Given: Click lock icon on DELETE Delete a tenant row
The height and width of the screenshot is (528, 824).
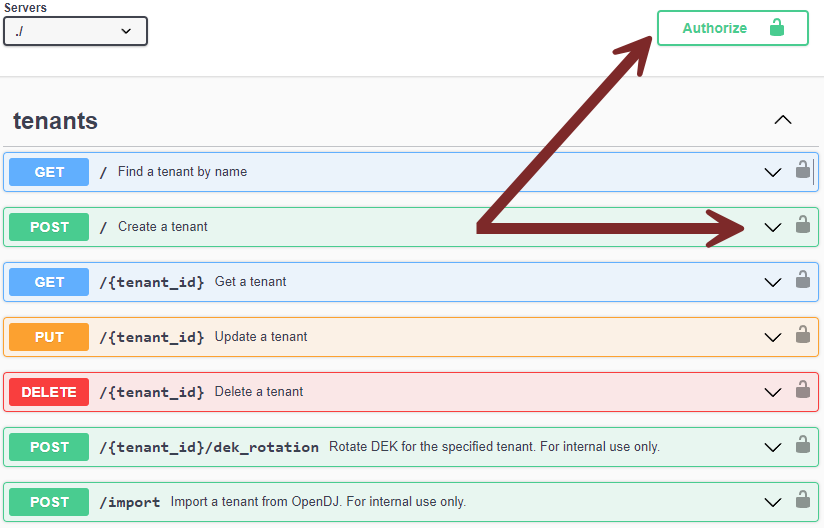Looking at the screenshot, I should (x=802, y=389).
